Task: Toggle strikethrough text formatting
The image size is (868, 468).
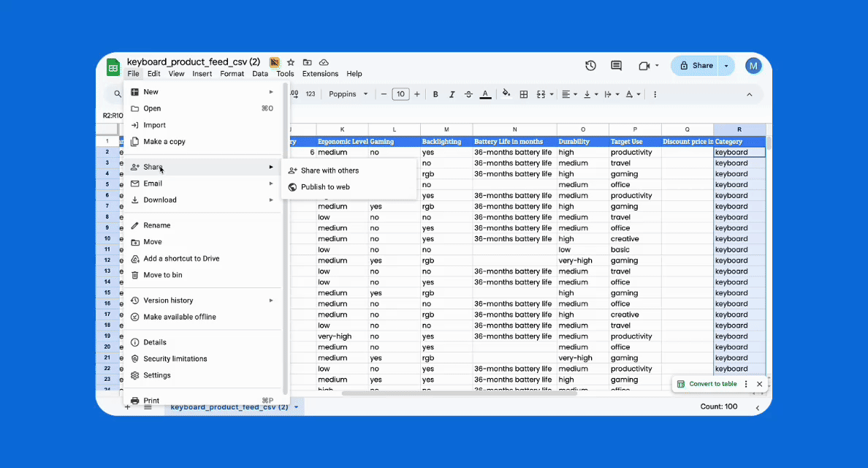Action: 468,94
